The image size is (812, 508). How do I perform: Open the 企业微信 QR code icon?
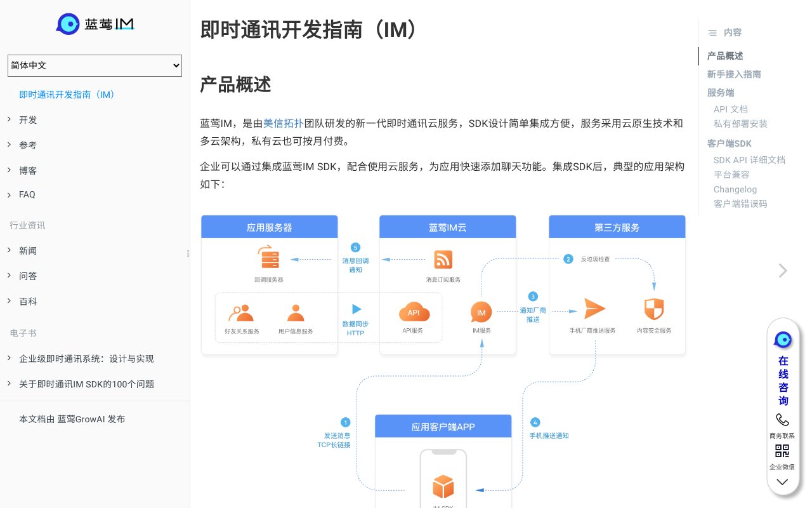[x=782, y=451]
